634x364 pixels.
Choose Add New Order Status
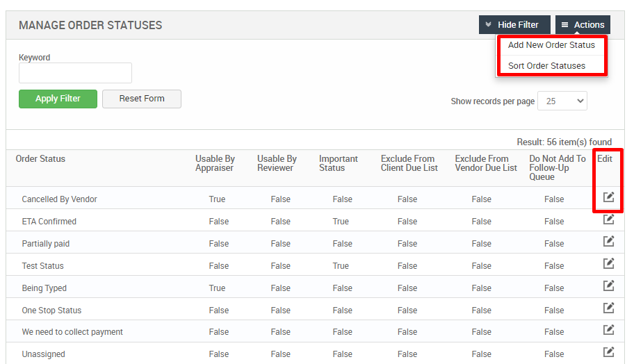[x=551, y=45]
